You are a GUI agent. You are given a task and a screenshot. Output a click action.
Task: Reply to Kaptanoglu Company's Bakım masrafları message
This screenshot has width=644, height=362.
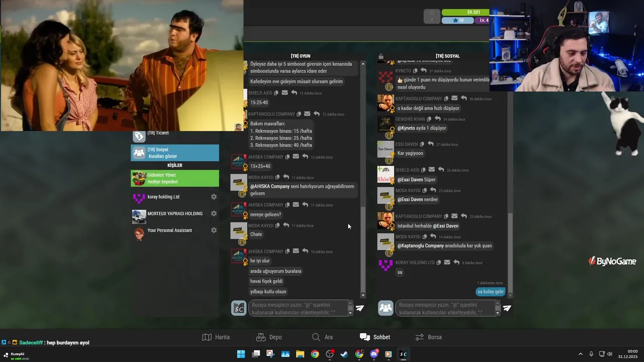[316, 114]
